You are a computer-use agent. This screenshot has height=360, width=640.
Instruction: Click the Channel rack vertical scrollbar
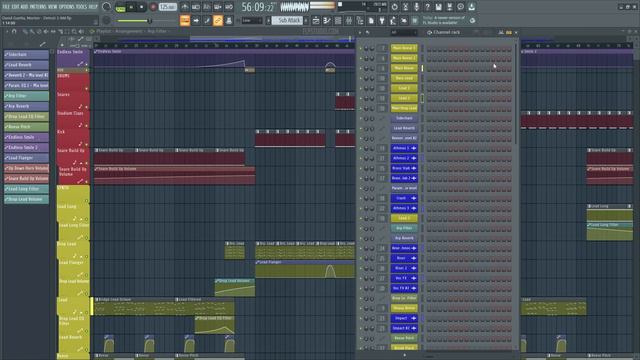516,94
